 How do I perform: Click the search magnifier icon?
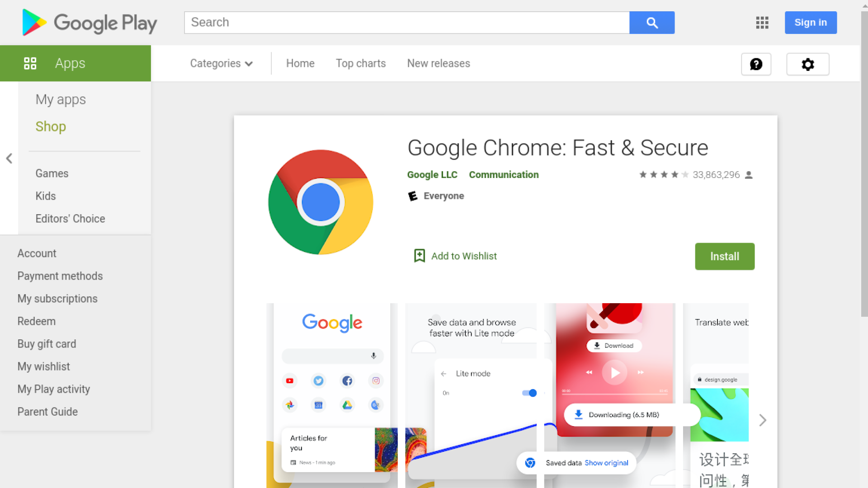point(651,22)
